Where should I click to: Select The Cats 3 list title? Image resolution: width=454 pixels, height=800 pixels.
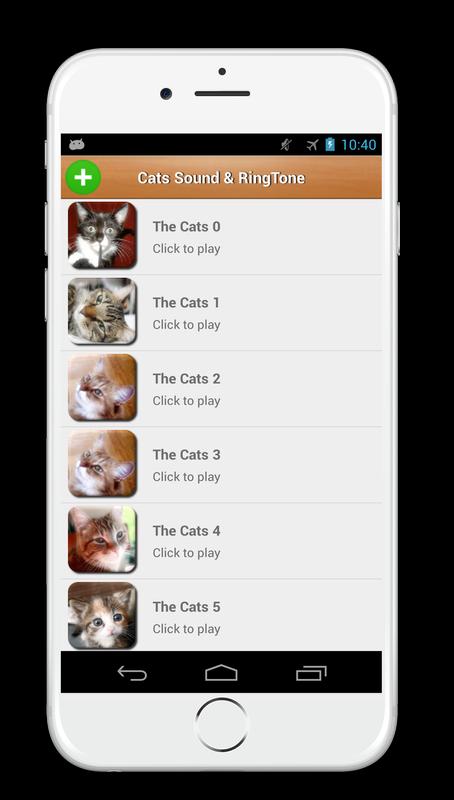186,455
